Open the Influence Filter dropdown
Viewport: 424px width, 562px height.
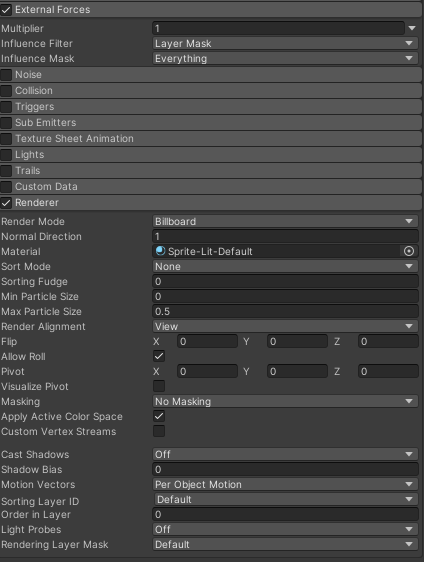coord(285,43)
